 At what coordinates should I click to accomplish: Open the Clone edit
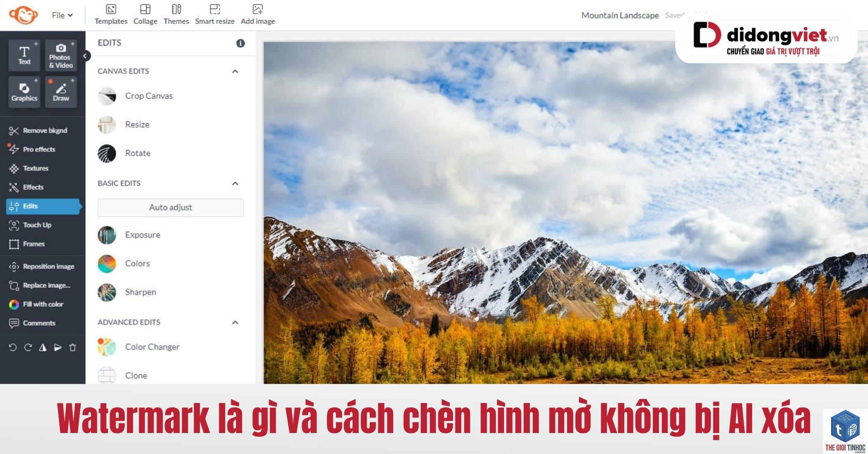point(123,376)
